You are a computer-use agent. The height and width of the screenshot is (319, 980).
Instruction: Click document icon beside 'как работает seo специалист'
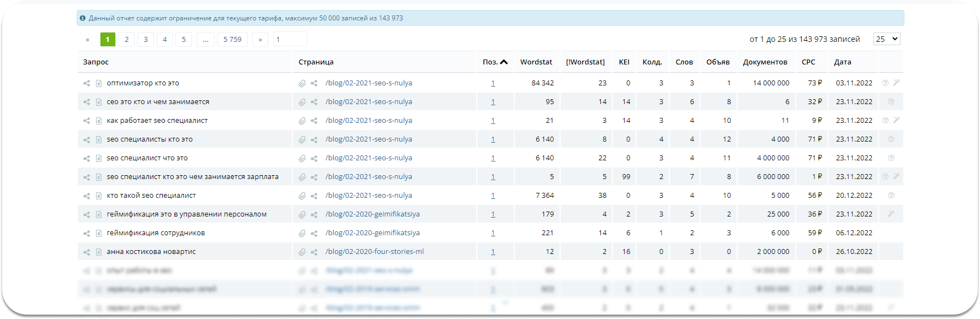point(99,121)
